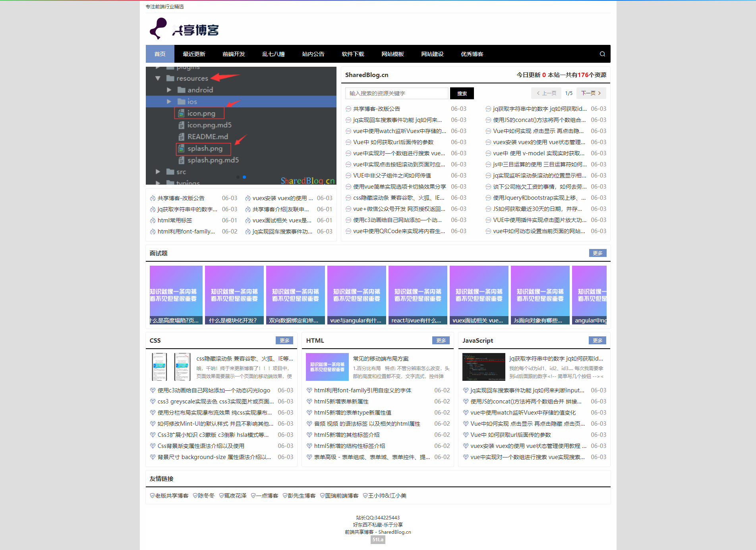The width and height of the screenshot is (756, 550).
Task: Open 优秀博客 navigation item
Action: [472, 54]
